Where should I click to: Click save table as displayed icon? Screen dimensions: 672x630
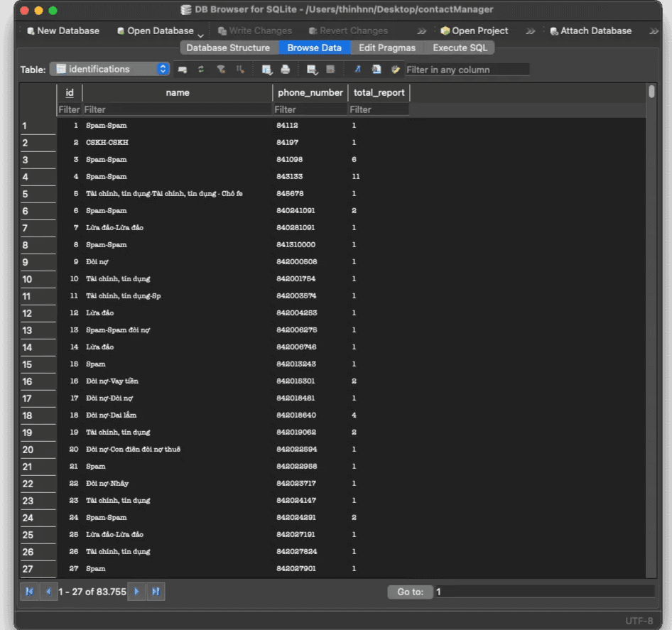(266, 70)
